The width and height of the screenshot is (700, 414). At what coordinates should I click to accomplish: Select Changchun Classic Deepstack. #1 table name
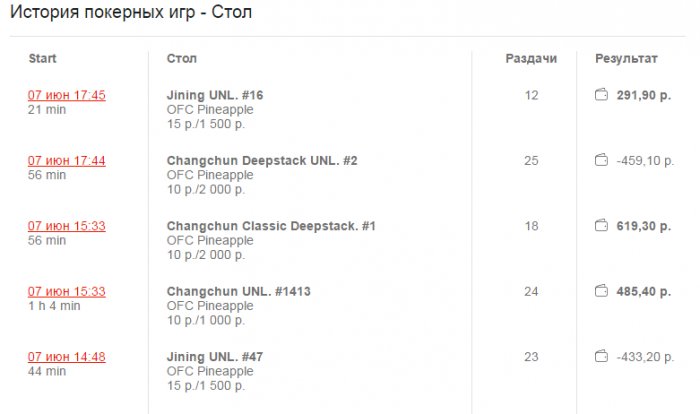(x=270, y=226)
